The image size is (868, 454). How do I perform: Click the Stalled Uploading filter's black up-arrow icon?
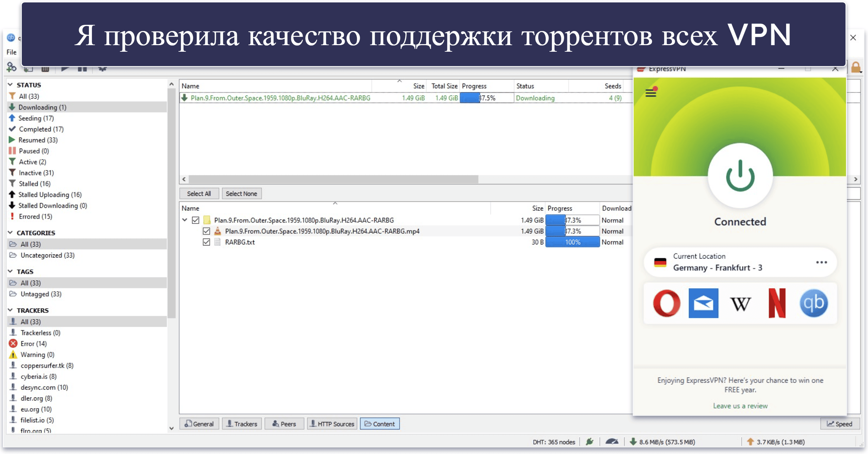click(12, 194)
